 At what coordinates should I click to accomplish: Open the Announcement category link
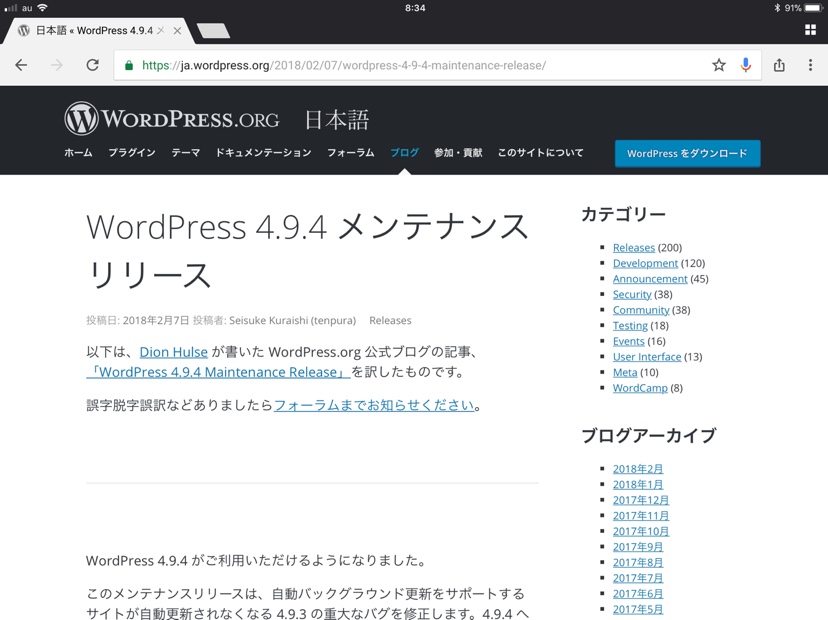[x=650, y=279]
